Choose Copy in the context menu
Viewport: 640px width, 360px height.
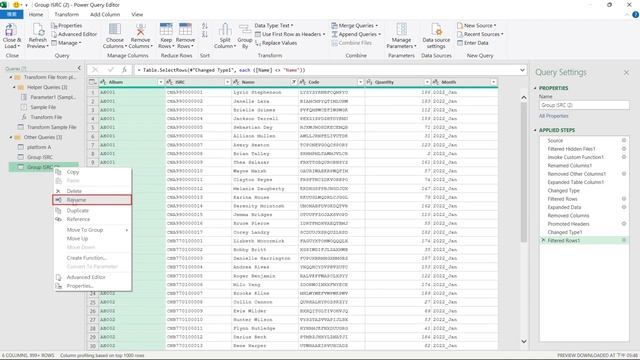click(93, 172)
